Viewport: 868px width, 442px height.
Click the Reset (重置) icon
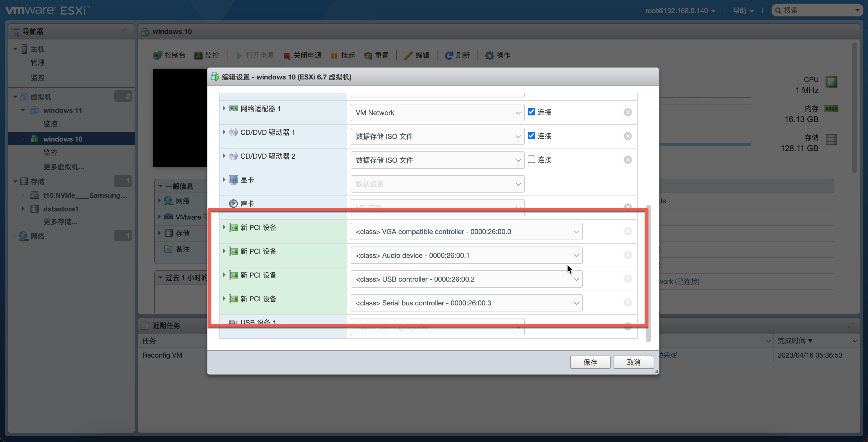tap(368, 56)
